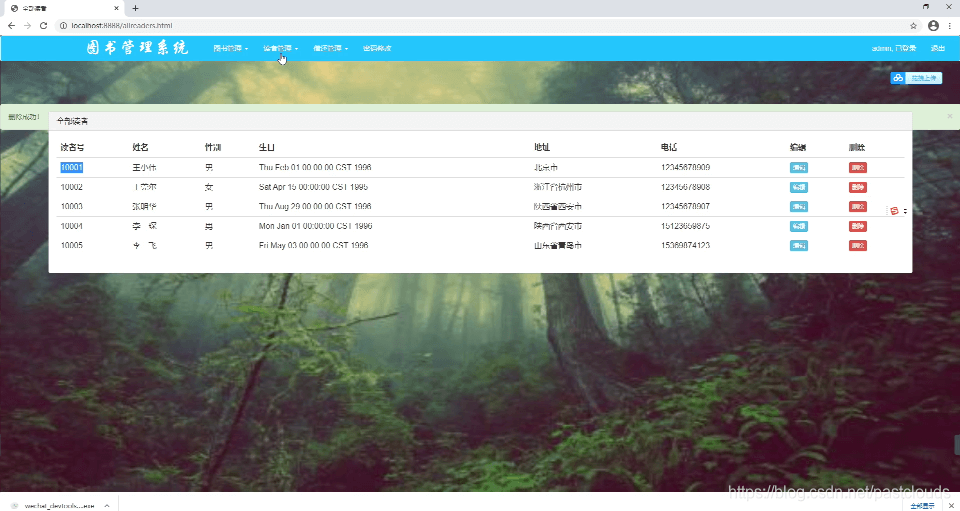960x511 pixels.
Task: Click the browser forward arrow
Action: click(x=27, y=26)
